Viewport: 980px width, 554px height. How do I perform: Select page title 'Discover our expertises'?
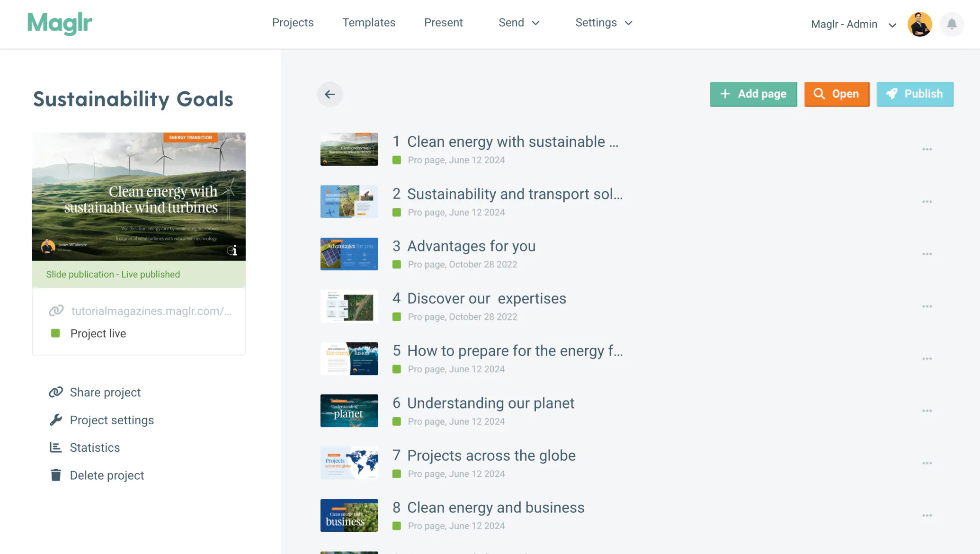click(x=487, y=298)
